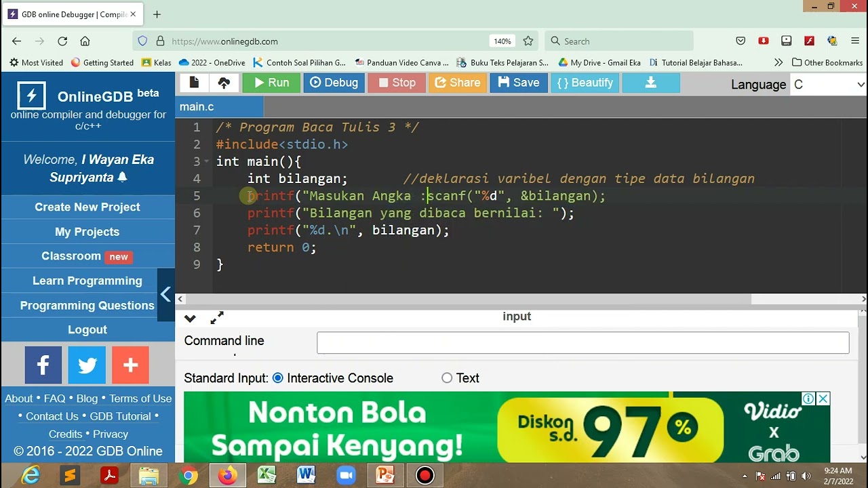This screenshot has width=868, height=488.
Task: Beautify the code using the Beautify button
Action: coord(585,83)
